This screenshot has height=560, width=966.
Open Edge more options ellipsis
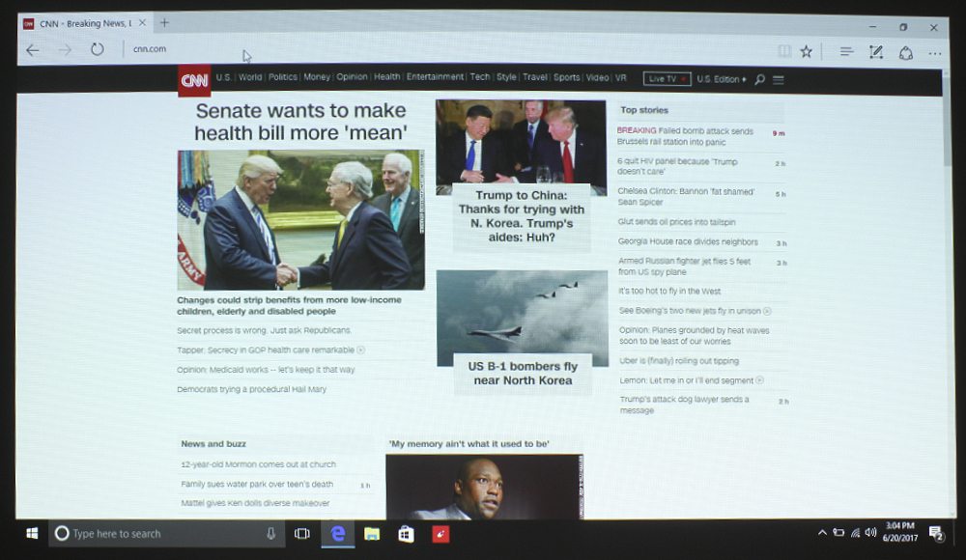pyautogui.click(x=934, y=54)
